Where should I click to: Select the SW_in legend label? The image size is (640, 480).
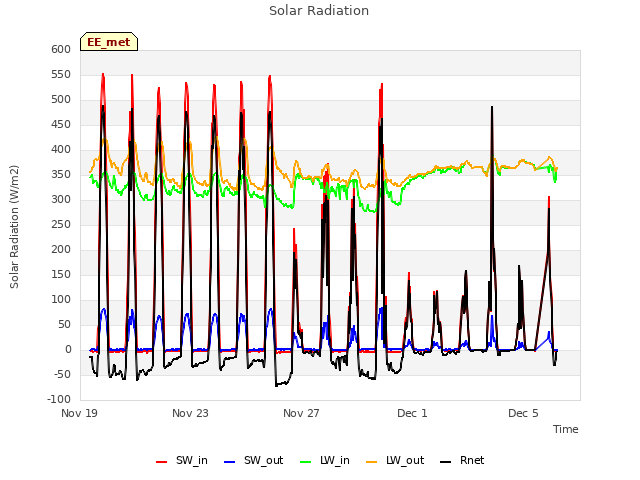coord(192,460)
